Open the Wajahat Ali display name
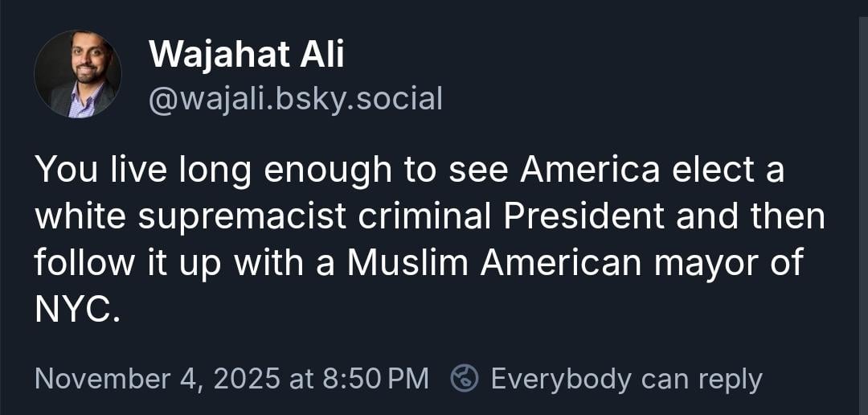Screen dimensions: 868x415 coord(246,55)
